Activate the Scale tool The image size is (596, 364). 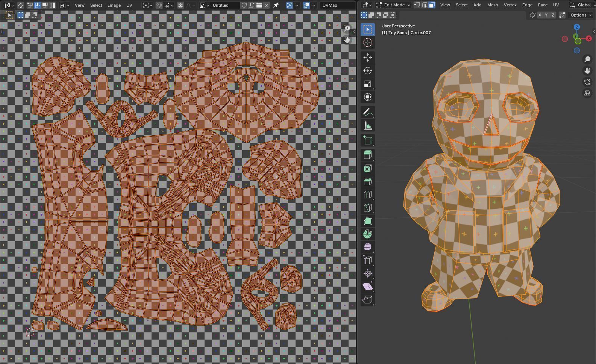(x=367, y=84)
